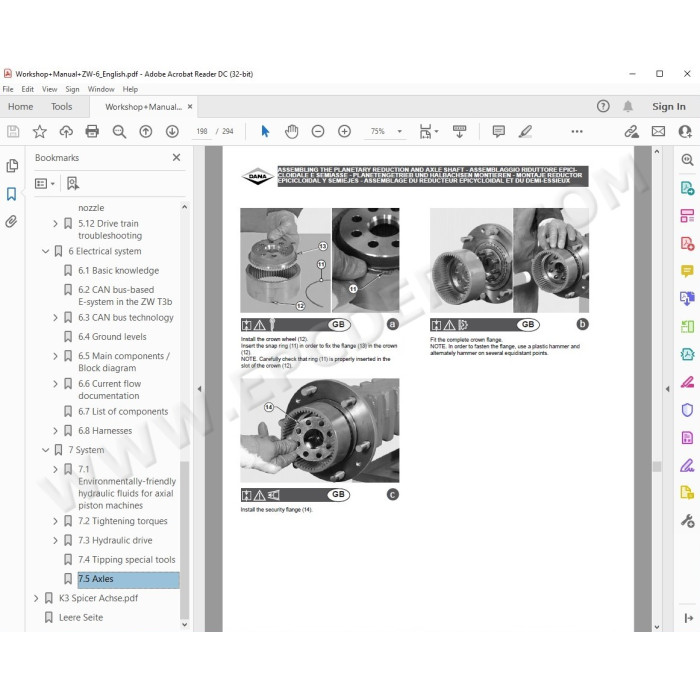
Task: Expand the 6.8 Harnesses bookmark
Action: pyautogui.click(x=55, y=431)
